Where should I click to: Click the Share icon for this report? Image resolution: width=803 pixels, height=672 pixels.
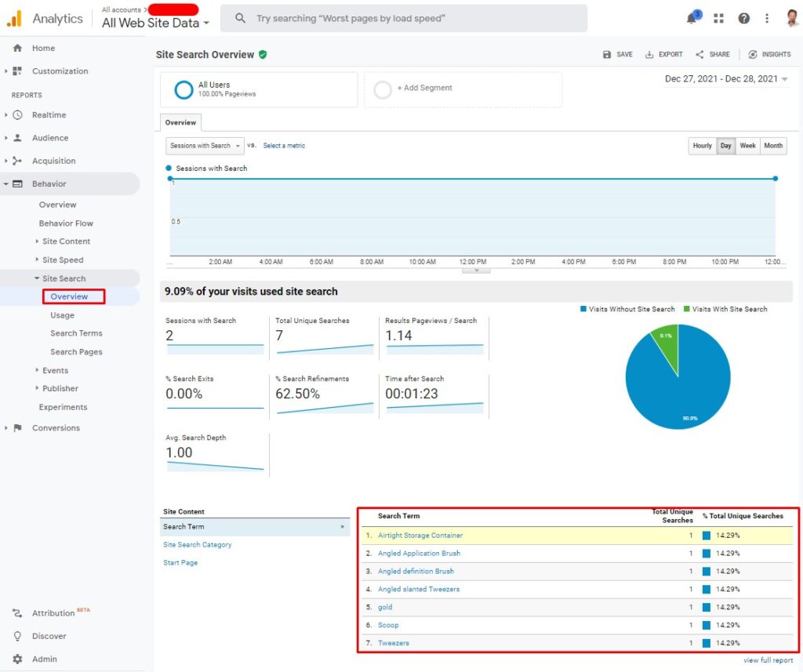(712, 54)
